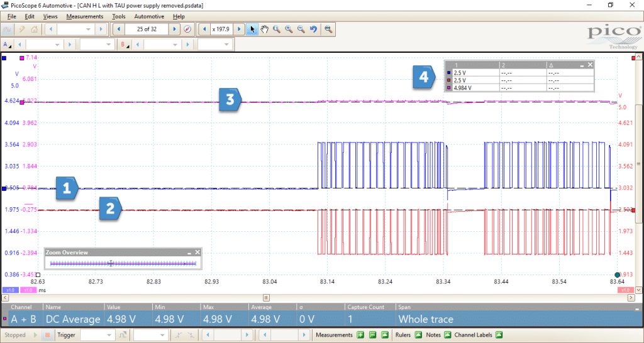Close the ruler legend panel
Viewport: 644px width, 343px height.
590,65
